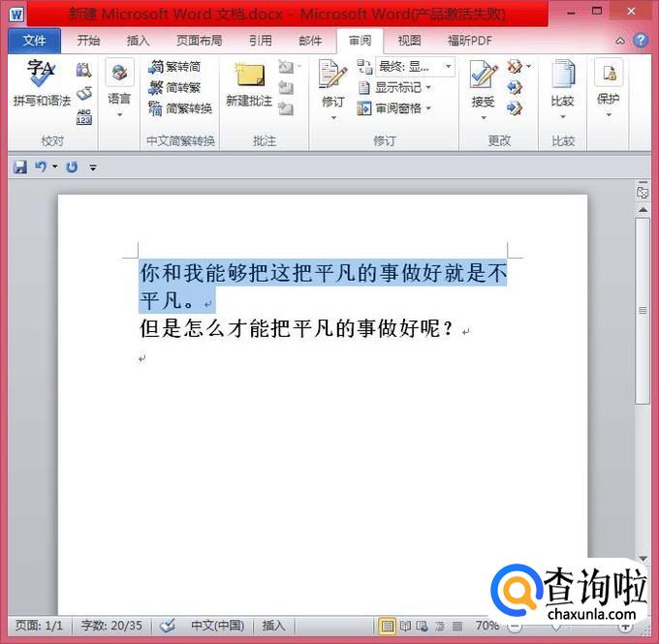Switch to the 页面布局 tab
Image resolution: width=659 pixels, height=644 pixels.
click(x=200, y=41)
